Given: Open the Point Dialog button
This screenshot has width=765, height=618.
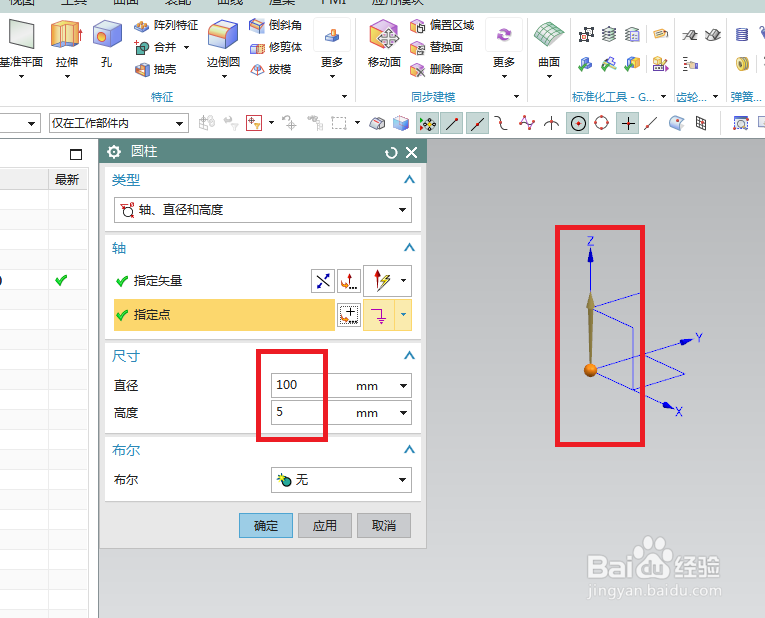Looking at the screenshot, I should coord(349,315).
